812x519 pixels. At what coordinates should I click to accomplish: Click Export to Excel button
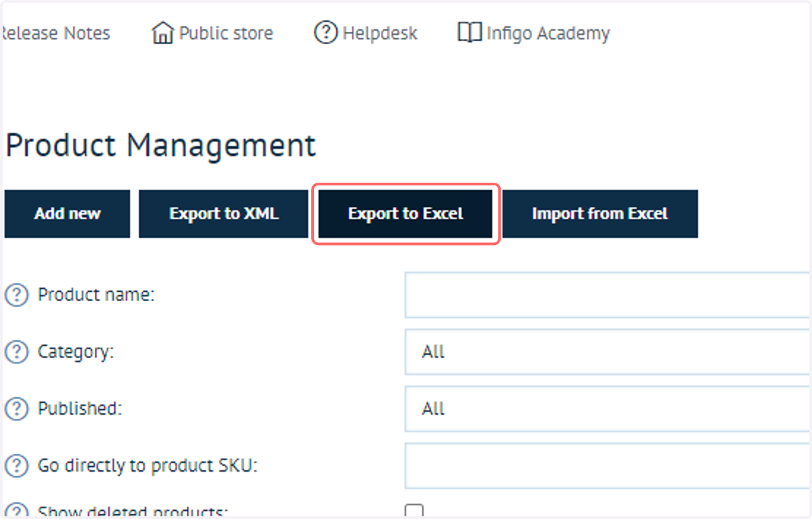(405, 214)
